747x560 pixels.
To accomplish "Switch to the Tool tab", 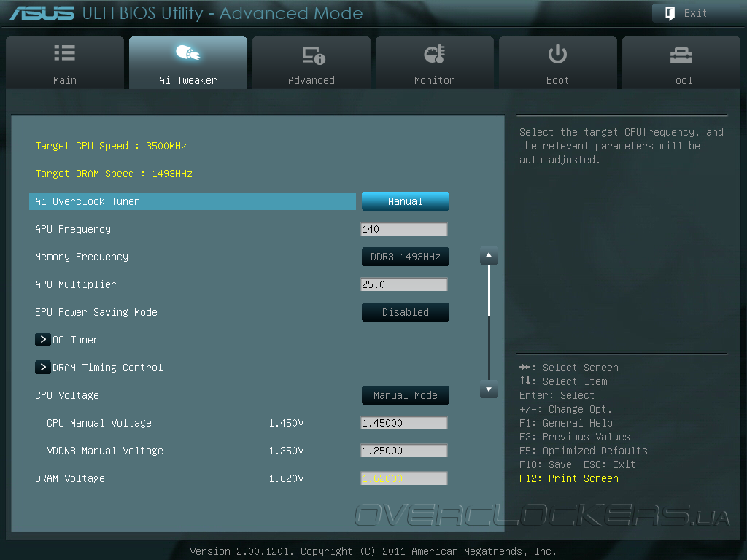I will tap(681, 63).
